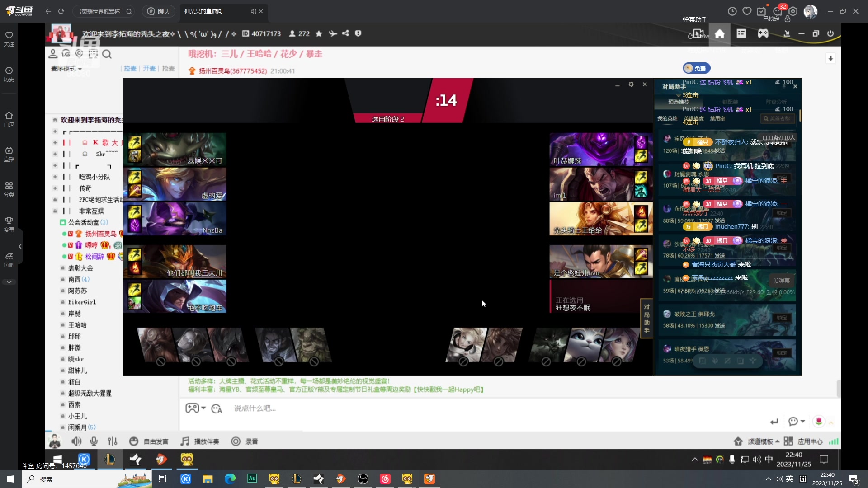
Task: Open the search magnifier in user panel
Action: coord(107,54)
